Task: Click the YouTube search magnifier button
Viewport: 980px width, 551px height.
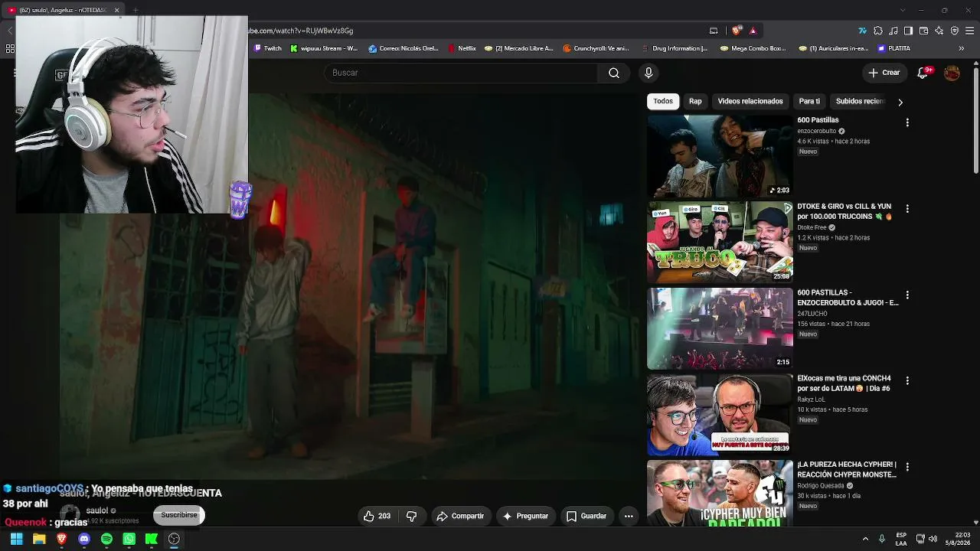Action: click(614, 73)
